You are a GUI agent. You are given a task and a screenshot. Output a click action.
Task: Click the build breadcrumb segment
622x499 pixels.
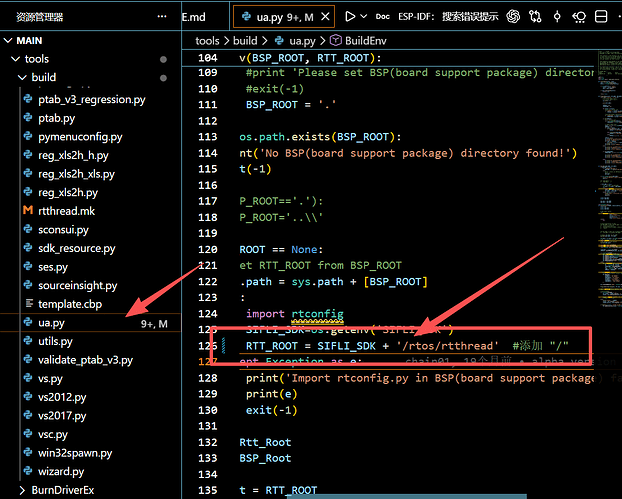tap(245, 41)
